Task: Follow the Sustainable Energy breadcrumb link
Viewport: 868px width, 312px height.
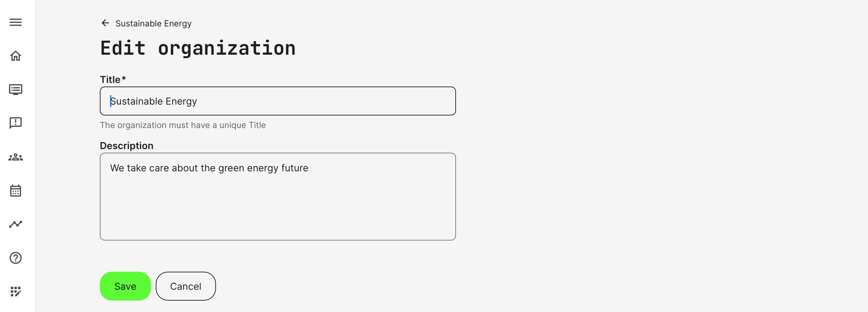Action: [153, 23]
